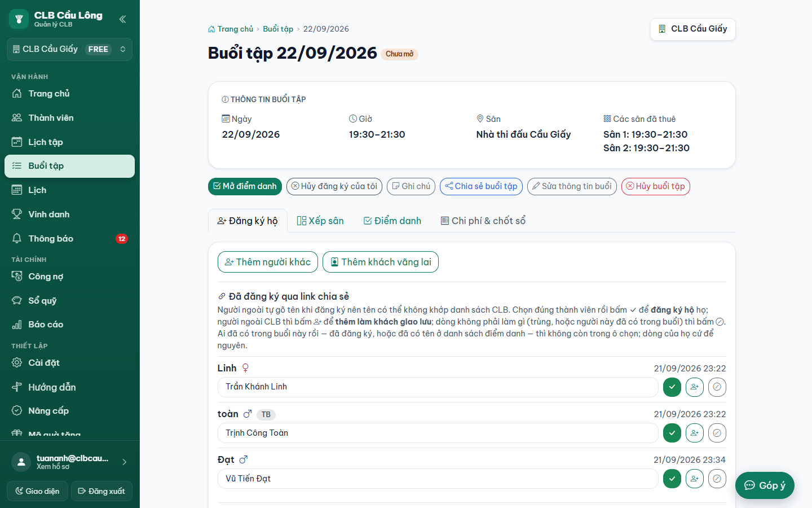Click Hủy đăng ký của tôi
The width and height of the screenshot is (812, 508).
tap(334, 186)
